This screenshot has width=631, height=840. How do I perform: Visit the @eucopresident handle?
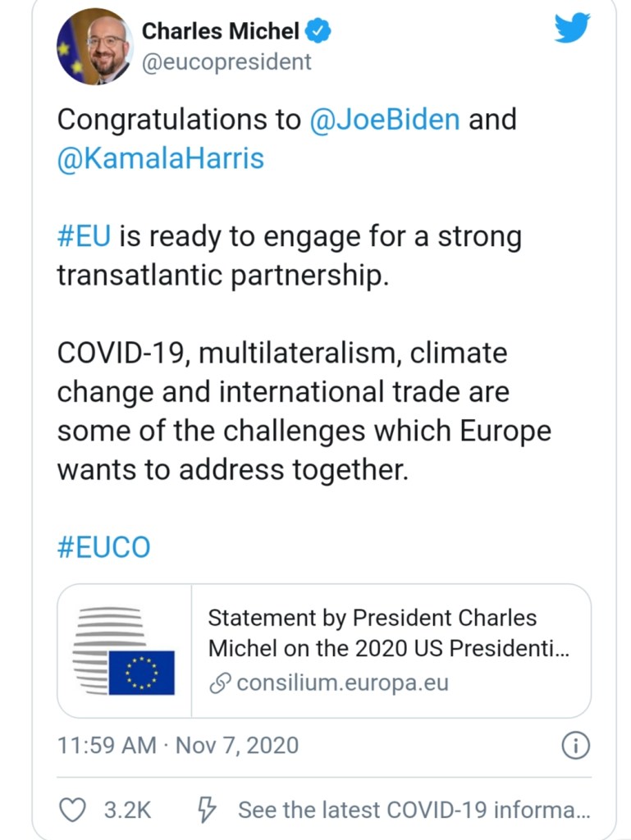coord(227,62)
